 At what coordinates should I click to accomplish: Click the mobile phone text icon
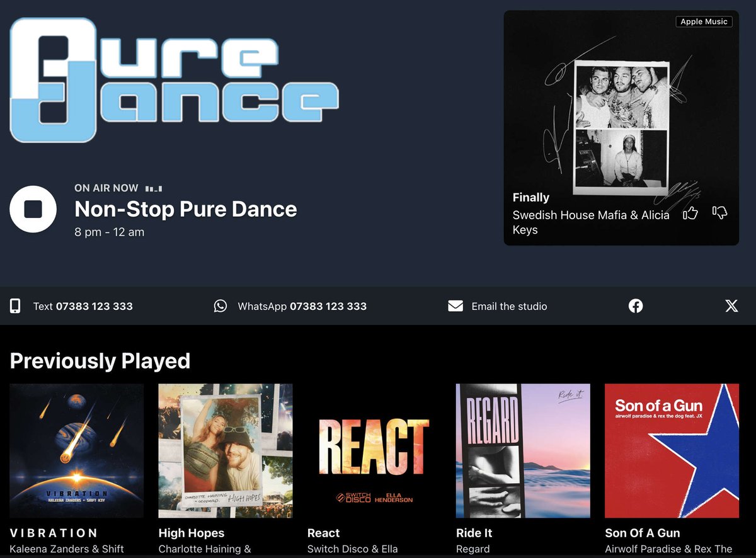[15, 306]
